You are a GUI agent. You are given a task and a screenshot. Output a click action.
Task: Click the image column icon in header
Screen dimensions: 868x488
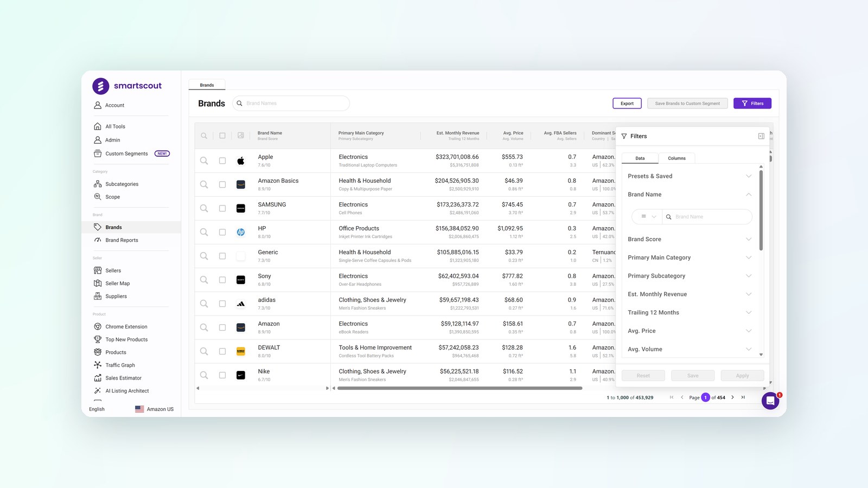(x=241, y=136)
